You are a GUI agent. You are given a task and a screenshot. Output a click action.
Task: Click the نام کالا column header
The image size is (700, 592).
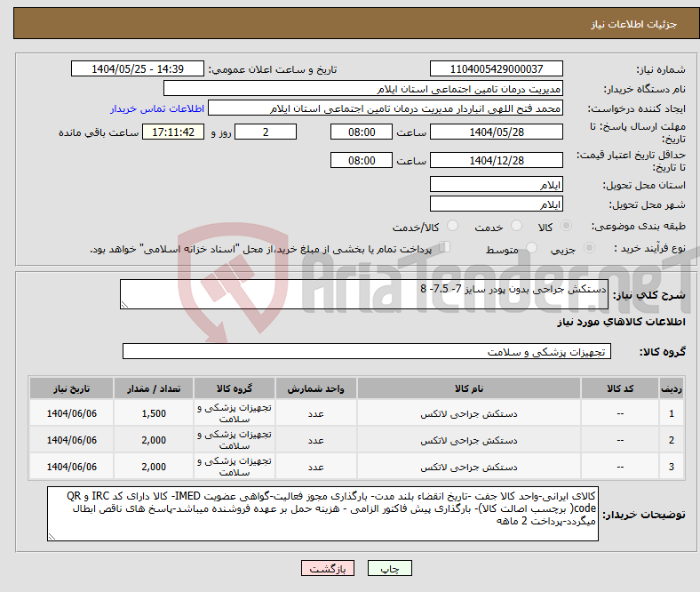click(x=469, y=388)
